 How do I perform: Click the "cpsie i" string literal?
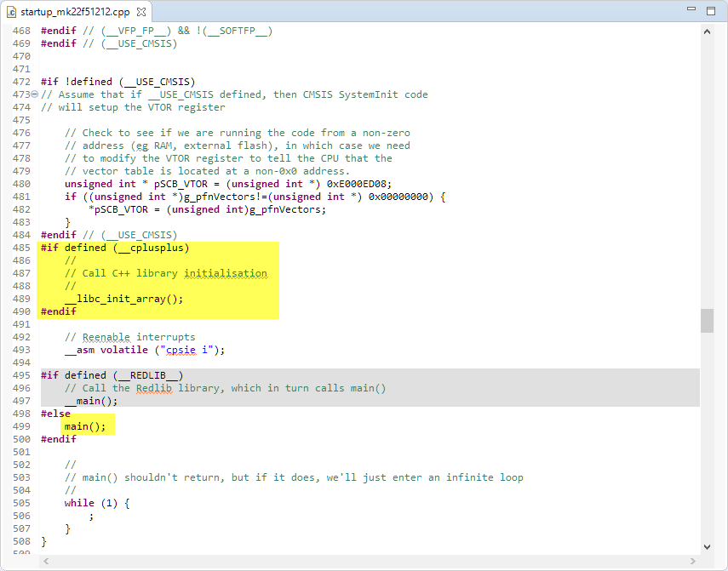pyautogui.click(x=186, y=350)
